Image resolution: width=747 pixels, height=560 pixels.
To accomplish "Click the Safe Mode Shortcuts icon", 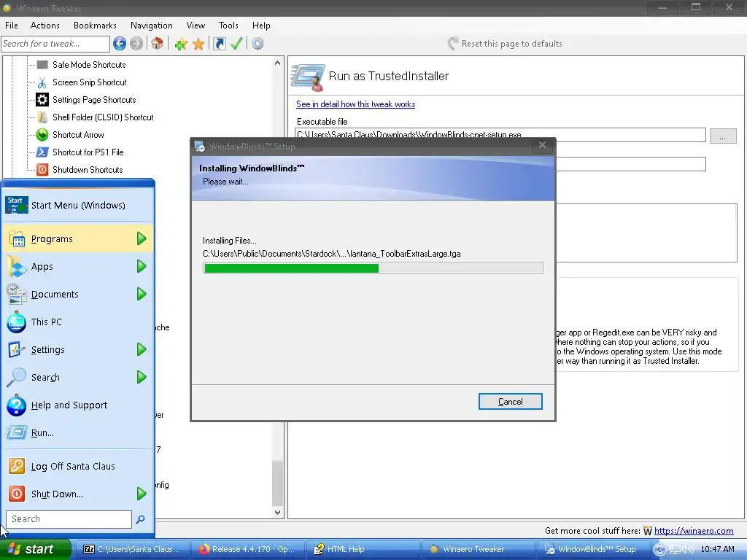I will click(42, 65).
